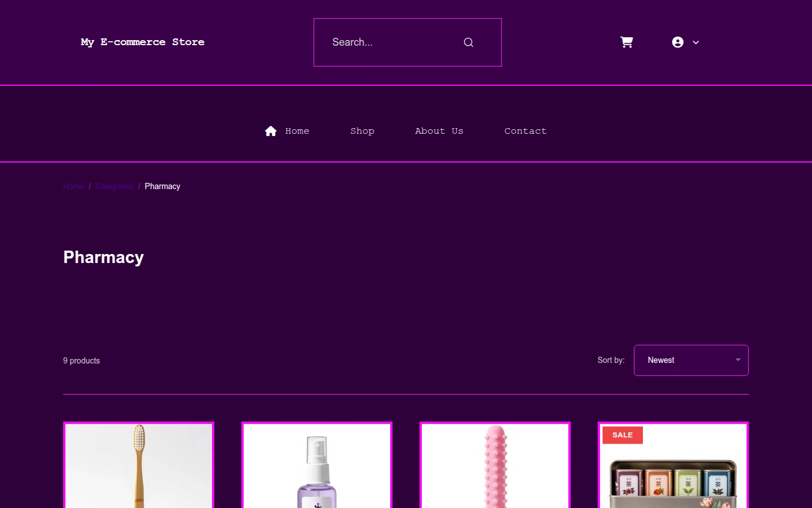Open the bamboo toothbrush product

[x=139, y=465]
